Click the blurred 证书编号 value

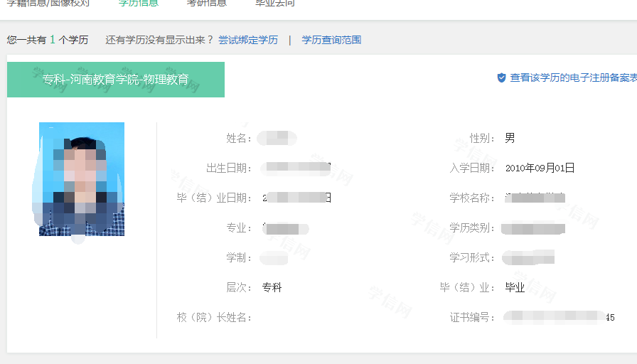pyautogui.click(x=559, y=317)
